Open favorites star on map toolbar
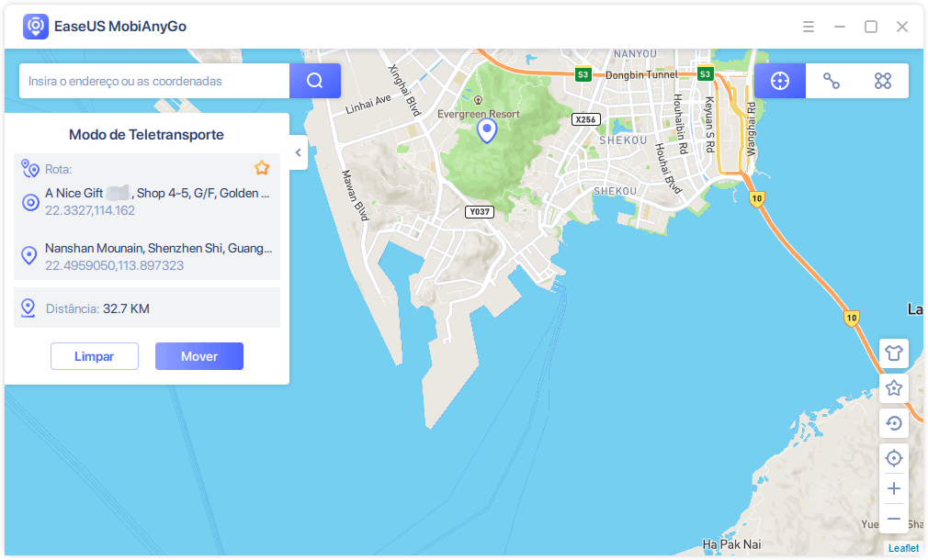The image size is (928, 560). (893, 388)
